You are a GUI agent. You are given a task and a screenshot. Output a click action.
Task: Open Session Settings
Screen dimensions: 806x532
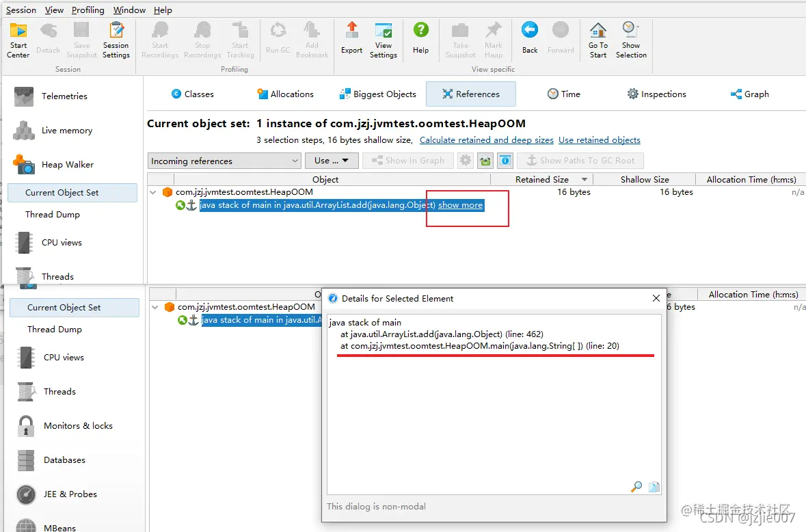(x=116, y=40)
